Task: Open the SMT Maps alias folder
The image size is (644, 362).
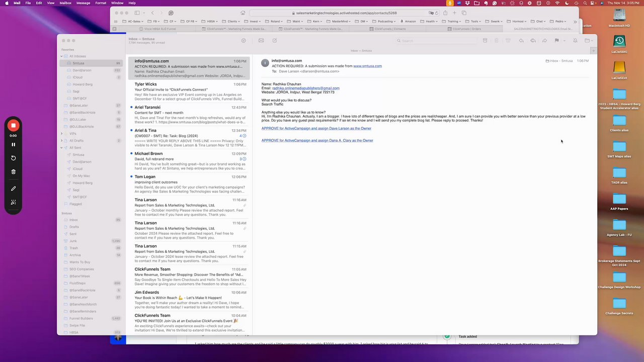Action: pyautogui.click(x=619, y=149)
